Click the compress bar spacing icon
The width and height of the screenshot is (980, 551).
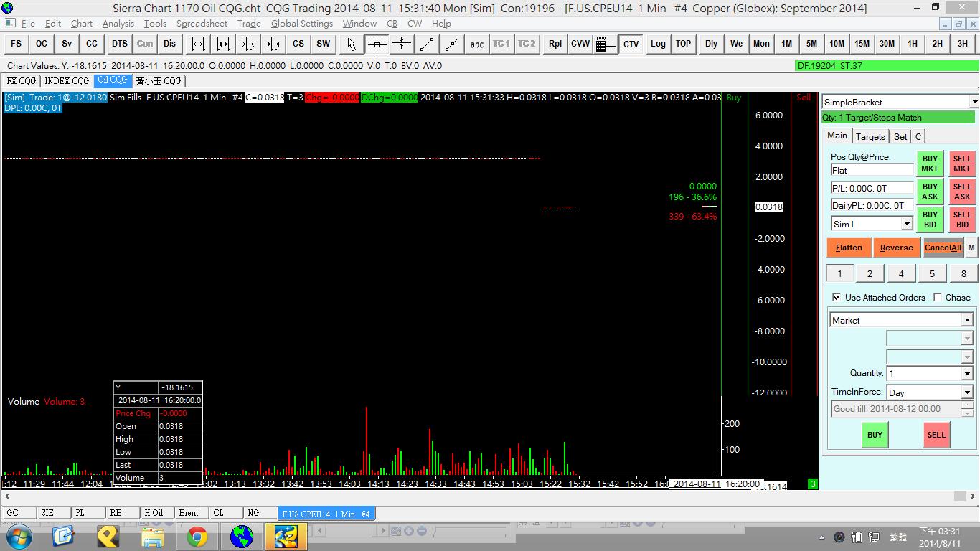pos(223,44)
